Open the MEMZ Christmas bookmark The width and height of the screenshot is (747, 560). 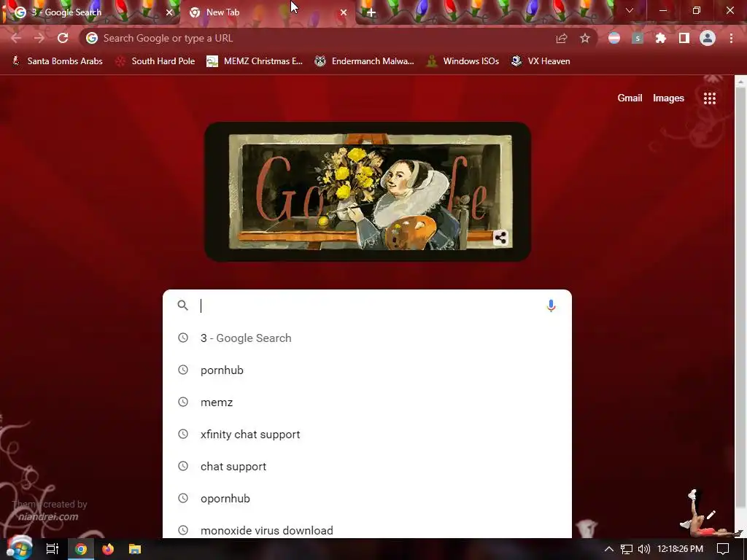(255, 61)
